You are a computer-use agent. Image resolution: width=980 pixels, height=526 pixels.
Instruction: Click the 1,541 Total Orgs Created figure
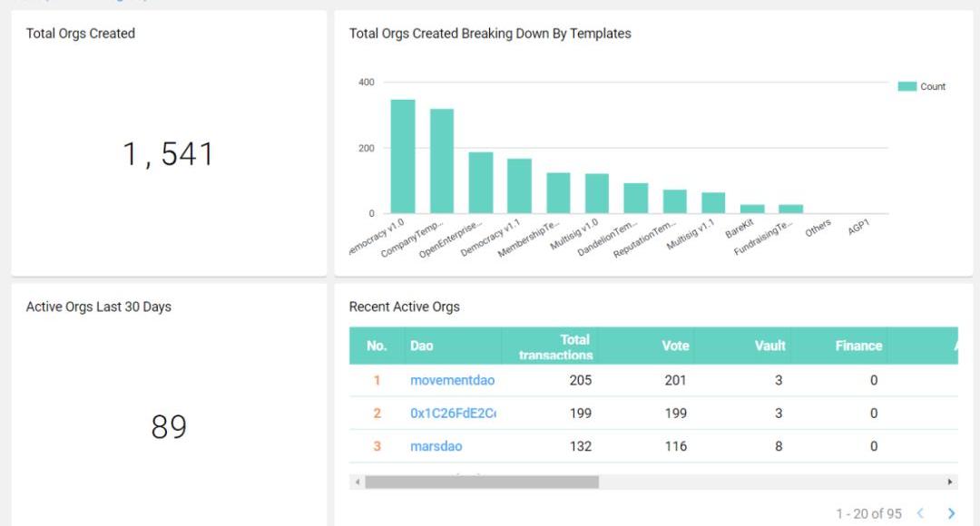(x=169, y=154)
